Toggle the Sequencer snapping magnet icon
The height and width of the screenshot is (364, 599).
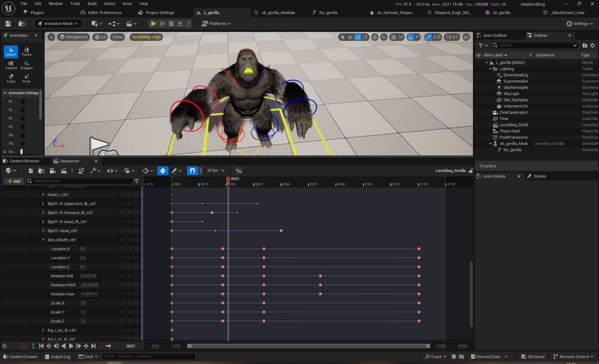192,170
